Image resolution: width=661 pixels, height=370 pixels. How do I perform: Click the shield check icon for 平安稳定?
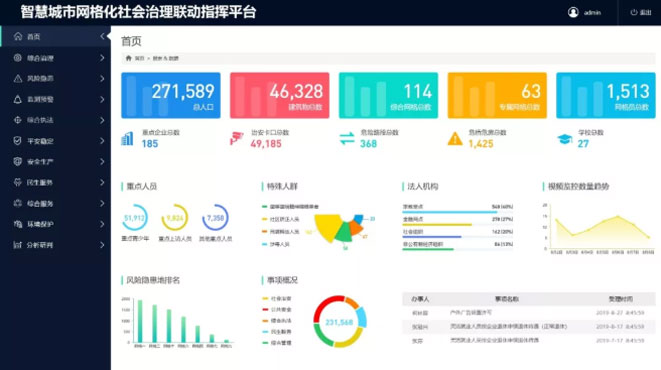pyautogui.click(x=18, y=141)
